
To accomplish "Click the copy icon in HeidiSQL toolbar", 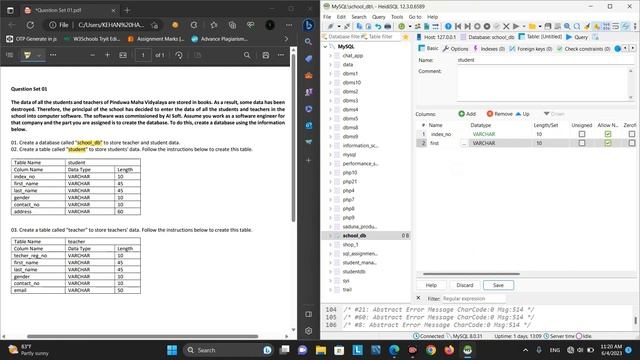I will [359, 26].
